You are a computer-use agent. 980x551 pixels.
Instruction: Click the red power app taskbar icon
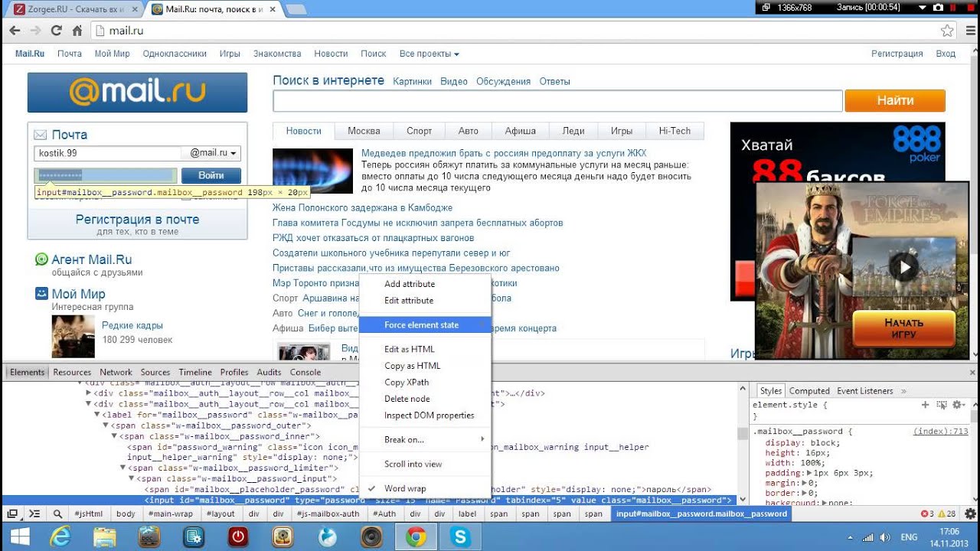238,536
